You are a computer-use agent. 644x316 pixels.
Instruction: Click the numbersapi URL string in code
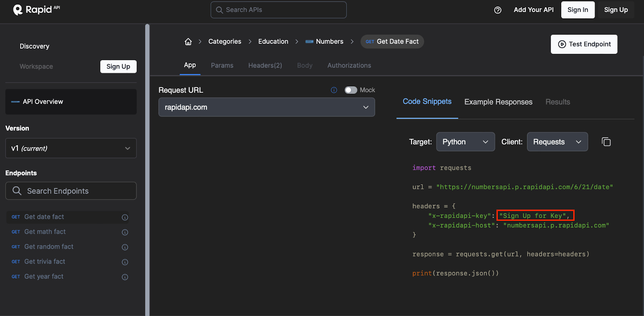pyautogui.click(x=524, y=187)
